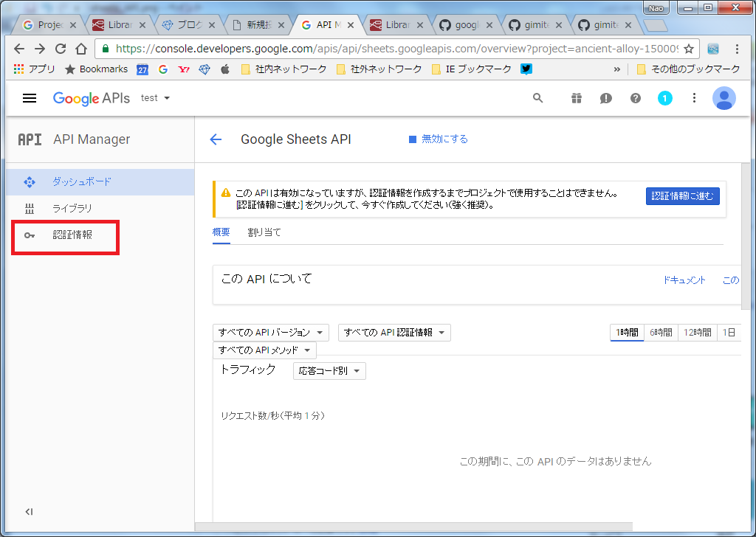Switch to the 概要 tab
Viewport: 756px width, 537px height.
(221, 232)
